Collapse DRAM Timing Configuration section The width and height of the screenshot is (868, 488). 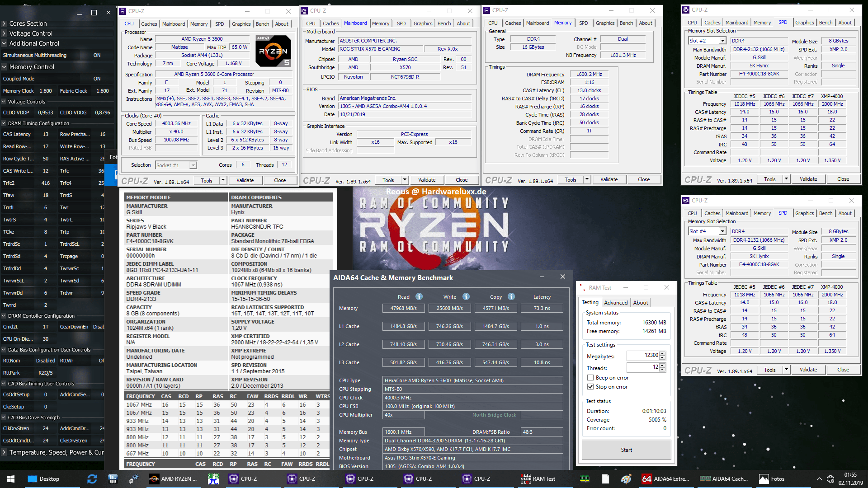4,123
